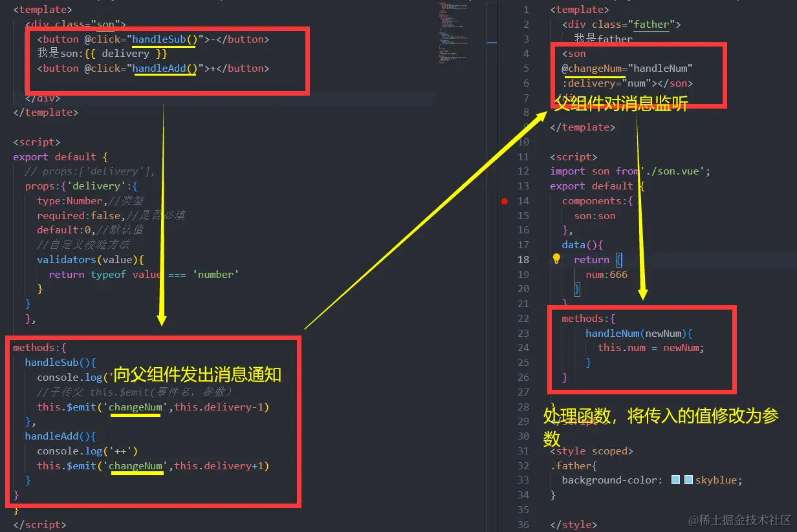Viewport: 797px width, 532px height.
Task: Click the required:false line
Action: 111,215
